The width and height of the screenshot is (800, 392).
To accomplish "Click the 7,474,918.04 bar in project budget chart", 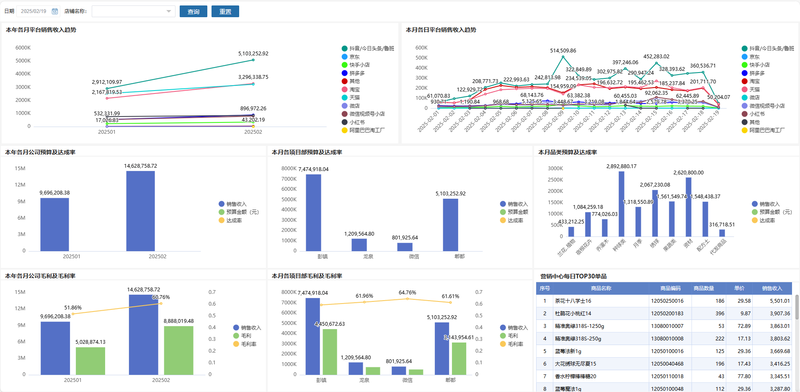I will 313,213.
